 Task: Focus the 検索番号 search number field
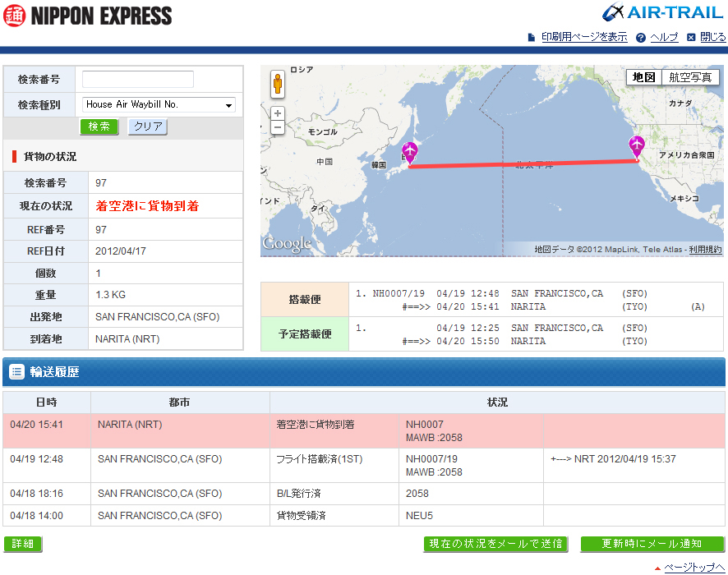tap(138, 80)
